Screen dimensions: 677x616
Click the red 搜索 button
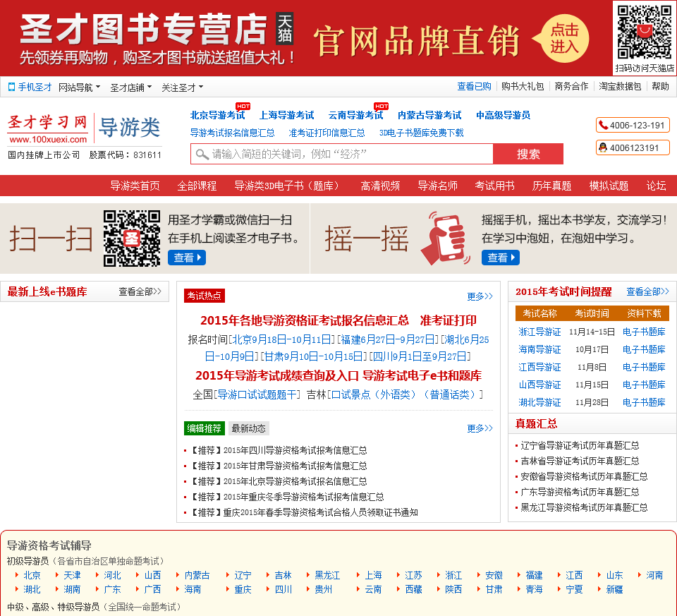coord(528,155)
